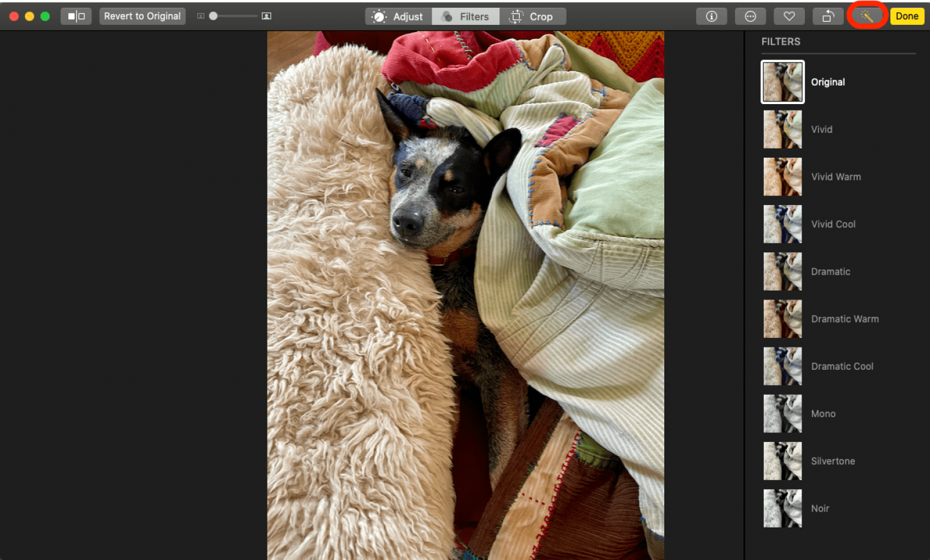930x560 pixels.
Task: Click the green full-screen window button
Action: (45, 16)
